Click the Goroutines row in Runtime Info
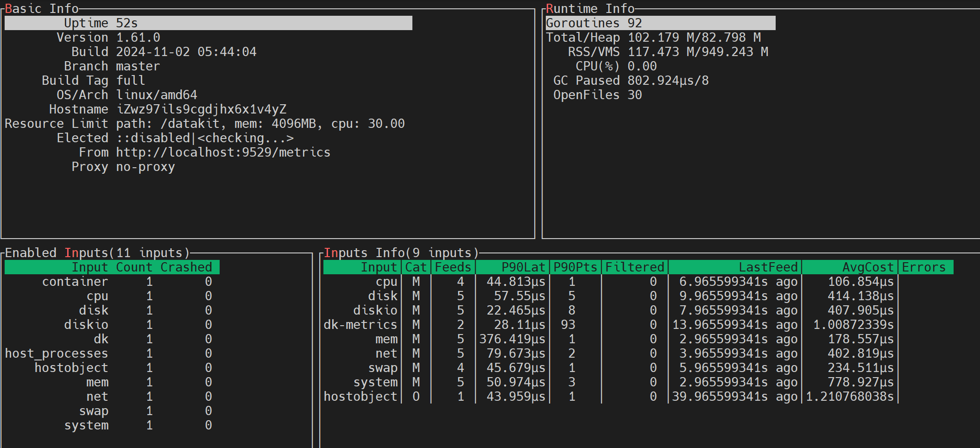This screenshot has height=448, width=980. pyautogui.click(x=660, y=23)
